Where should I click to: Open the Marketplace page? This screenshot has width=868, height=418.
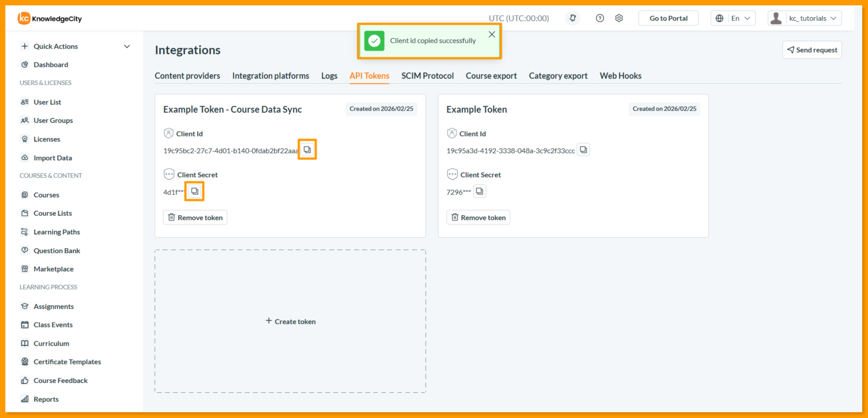tap(54, 269)
